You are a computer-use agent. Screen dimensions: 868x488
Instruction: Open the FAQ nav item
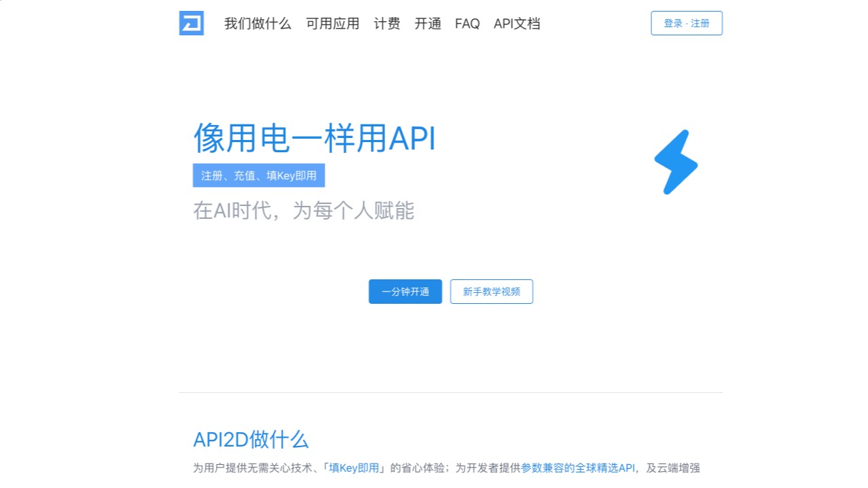click(x=467, y=24)
